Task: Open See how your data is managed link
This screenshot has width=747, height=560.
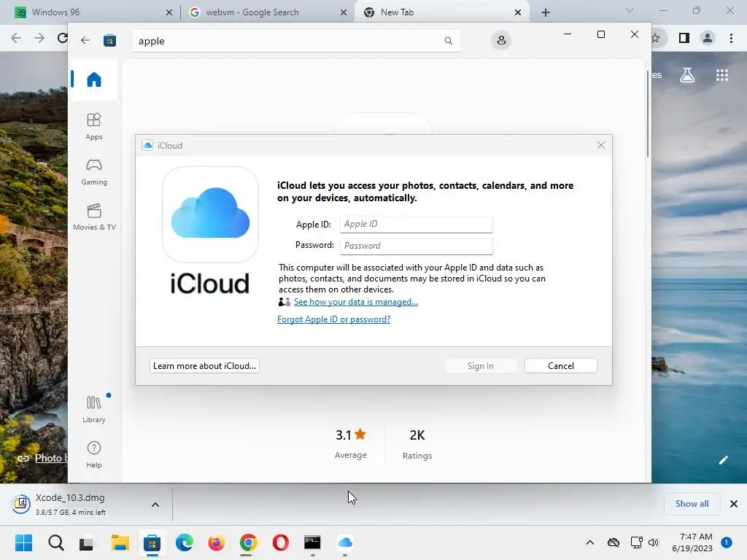Action: coord(356,302)
